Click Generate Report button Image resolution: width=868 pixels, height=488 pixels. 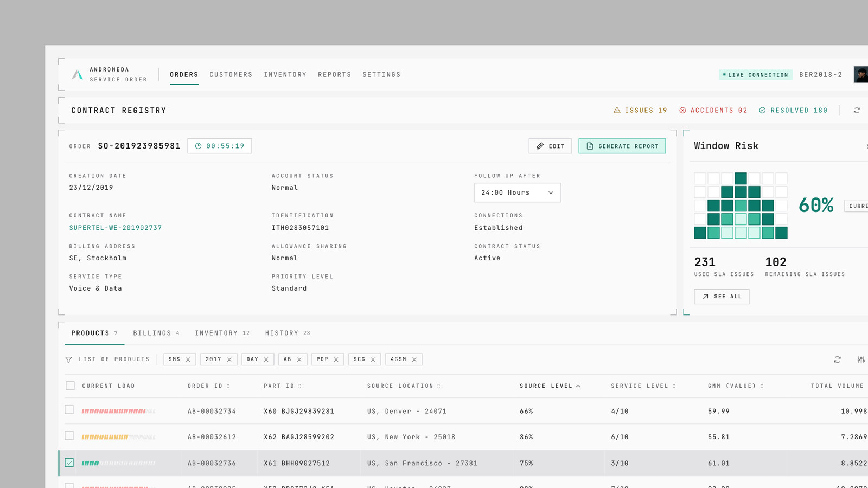point(622,146)
